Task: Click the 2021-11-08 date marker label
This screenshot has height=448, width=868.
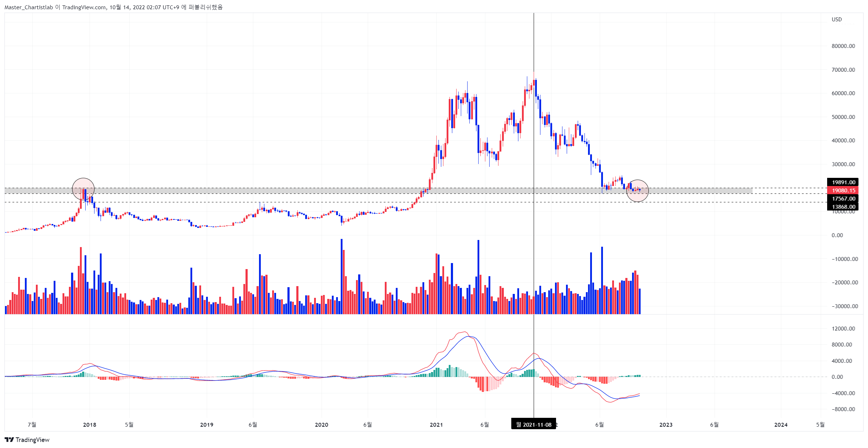Action: [x=533, y=425]
